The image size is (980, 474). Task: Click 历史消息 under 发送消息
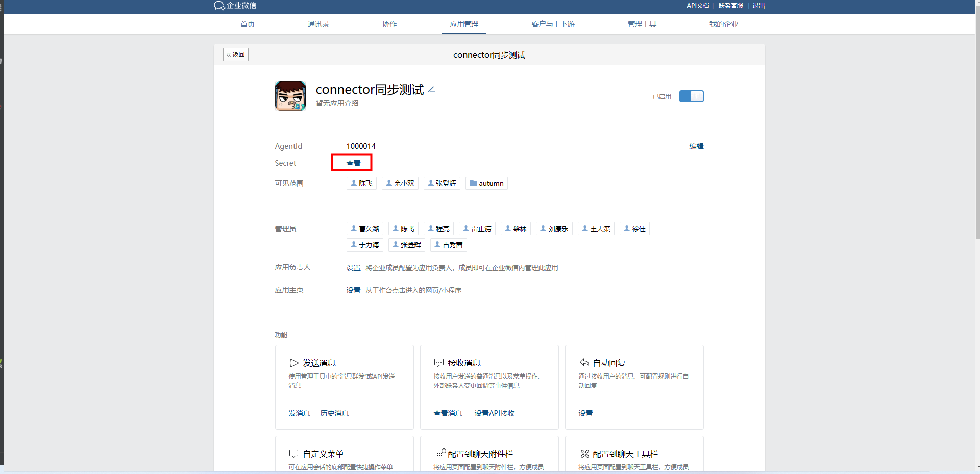point(334,413)
